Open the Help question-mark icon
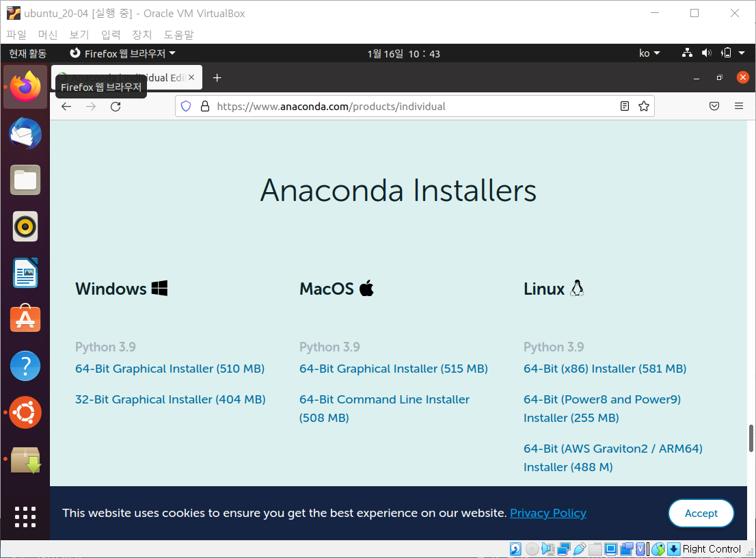This screenshot has width=756, height=558. click(25, 366)
